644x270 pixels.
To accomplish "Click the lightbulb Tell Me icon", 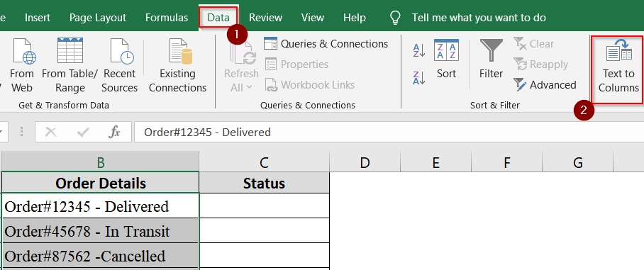I will (395, 18).
